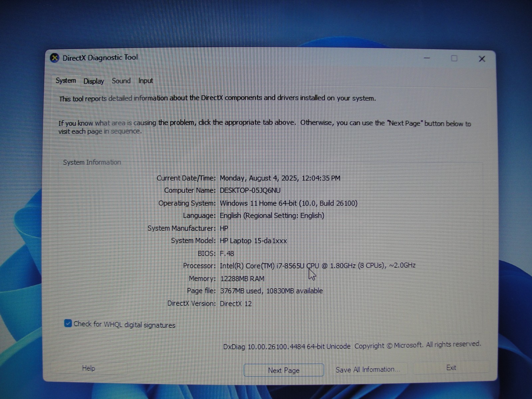Click the 12288MB RAM value
Viewport: 532px width, 399px height.
242,279
